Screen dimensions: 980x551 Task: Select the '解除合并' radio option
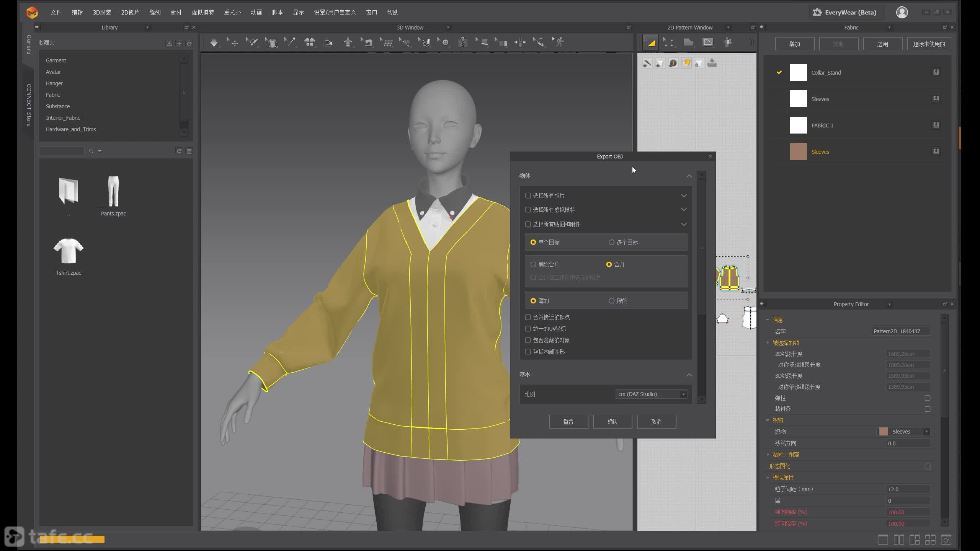(533, 264)
